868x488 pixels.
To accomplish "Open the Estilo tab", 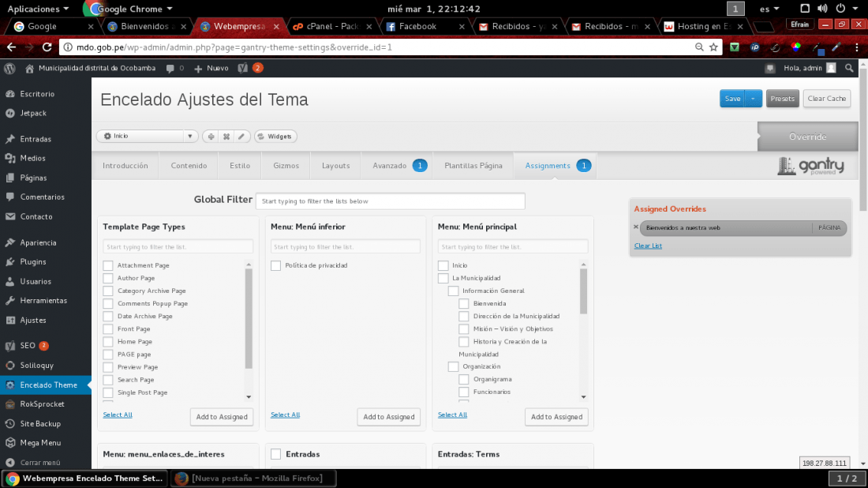I will 240,166.
